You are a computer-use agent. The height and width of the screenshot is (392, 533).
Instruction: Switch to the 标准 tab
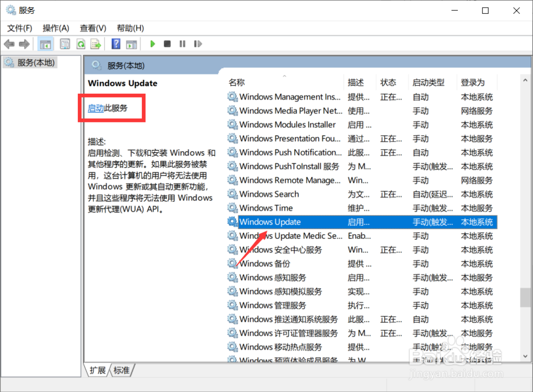click(122, 370)
